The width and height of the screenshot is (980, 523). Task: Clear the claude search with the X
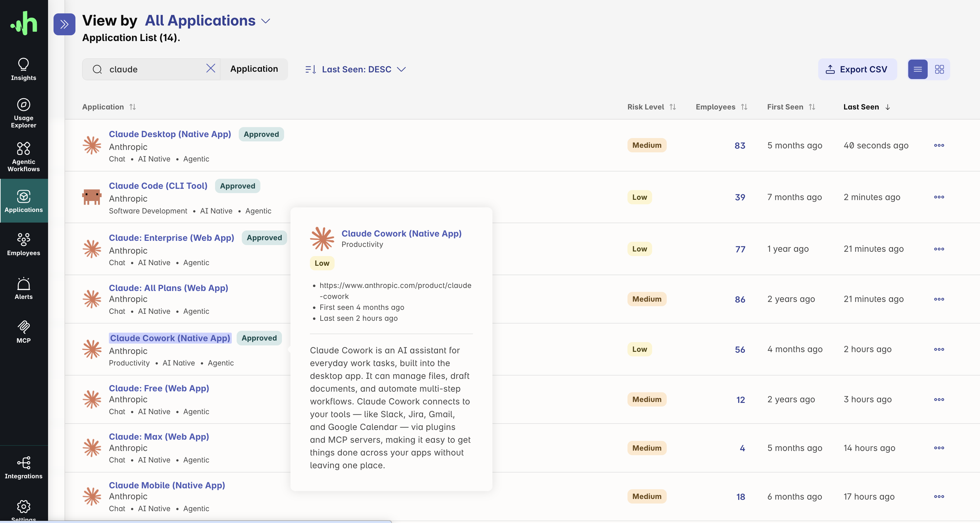(211, 68)
